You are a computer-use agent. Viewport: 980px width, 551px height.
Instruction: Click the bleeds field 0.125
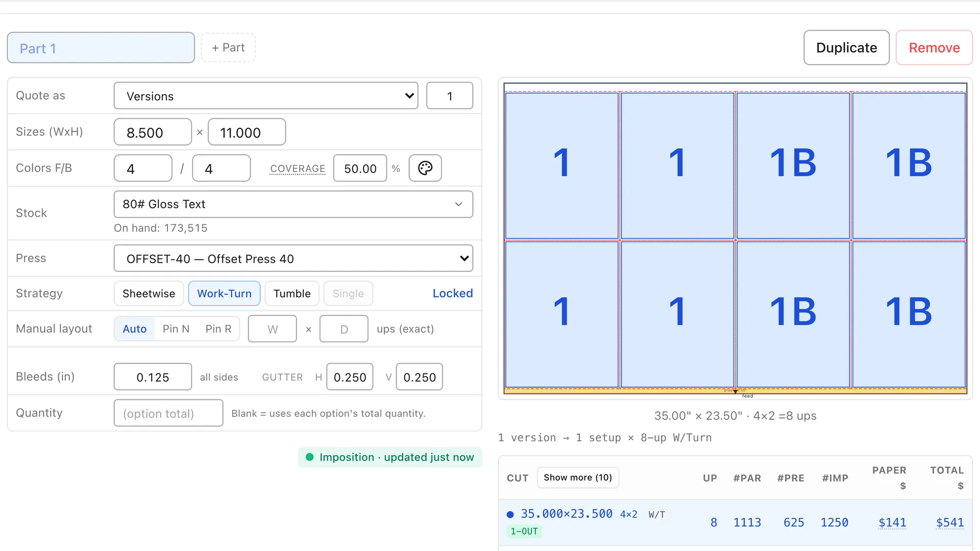click(x=153, y=377)
